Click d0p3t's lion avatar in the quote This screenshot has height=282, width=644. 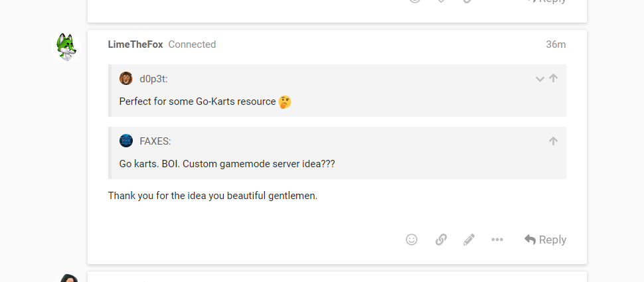coord(126,79)
